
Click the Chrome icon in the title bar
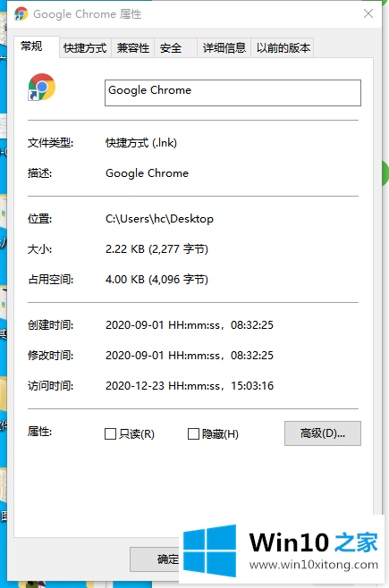point(21,14)
